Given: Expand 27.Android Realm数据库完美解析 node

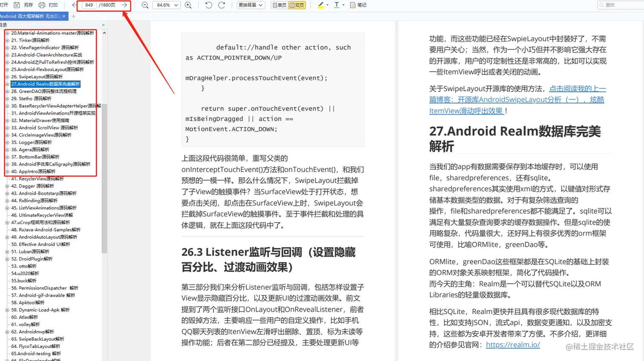Looking at the screenshot, I should coord(7,84).
